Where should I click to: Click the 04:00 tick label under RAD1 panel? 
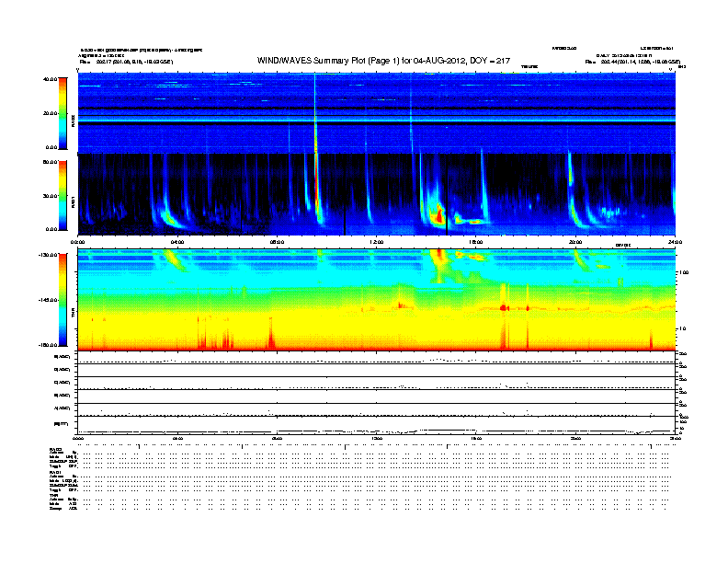point(177,242)
